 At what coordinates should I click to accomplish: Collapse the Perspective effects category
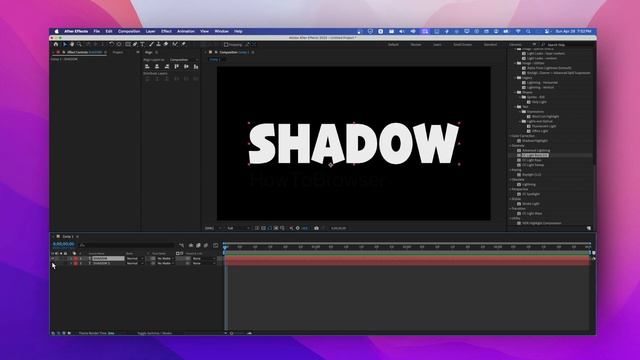(x=511, y=189)
